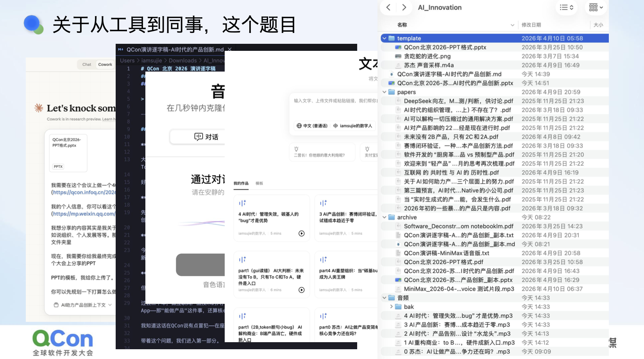Screen dimensions: 644x359
Task: Sort Finder files by 修改日期 column
Action: pyautogui.click(x=531, y=25)
